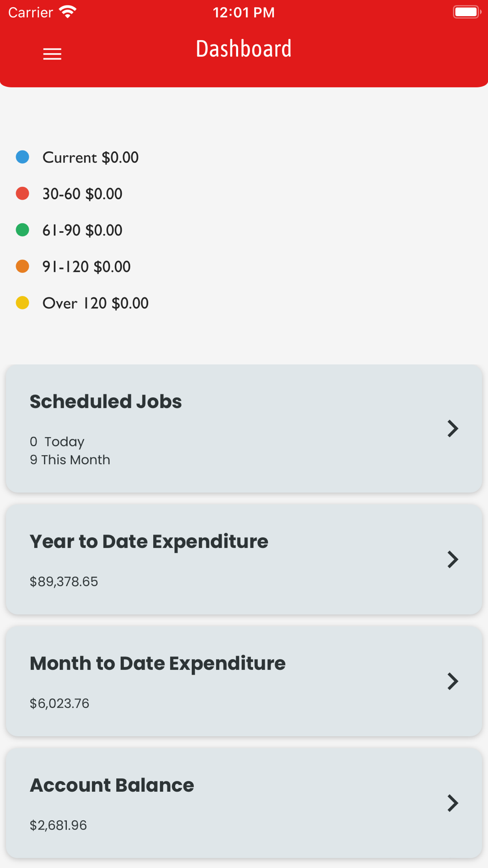The width and height of the screenshot is (488, 868).
Task: Click the blue Current legend dot
Action: point(22,157)
